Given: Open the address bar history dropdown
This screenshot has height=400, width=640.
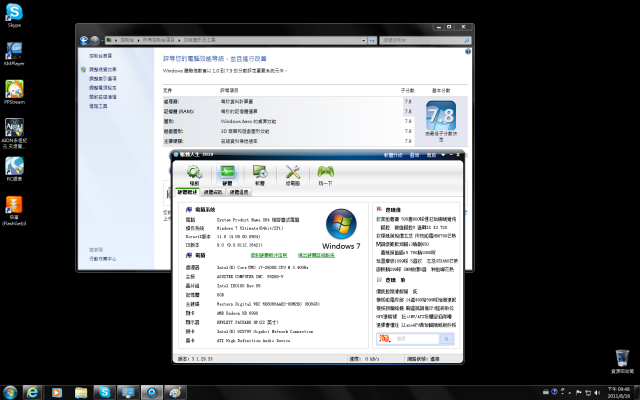Looking at the screenshot, I should coord(363,40).
